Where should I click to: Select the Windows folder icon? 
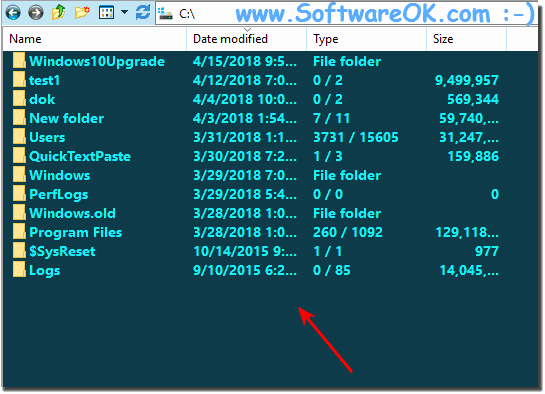19,174
